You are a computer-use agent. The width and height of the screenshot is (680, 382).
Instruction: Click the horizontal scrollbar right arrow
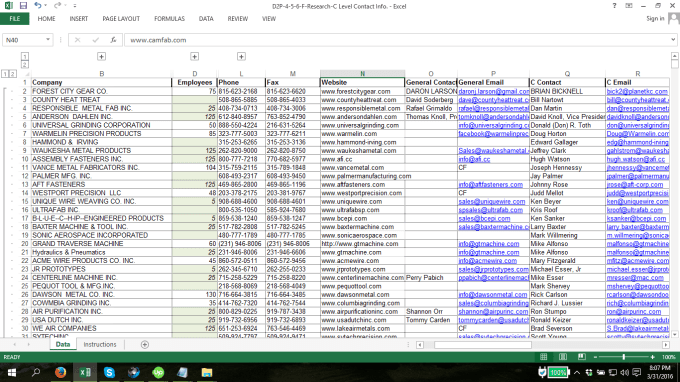point(666,345)
